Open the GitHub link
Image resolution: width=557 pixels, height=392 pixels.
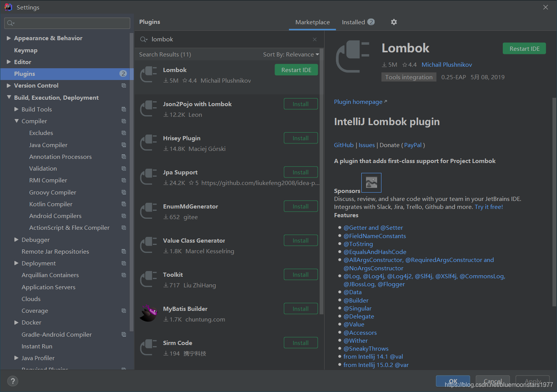344,145
